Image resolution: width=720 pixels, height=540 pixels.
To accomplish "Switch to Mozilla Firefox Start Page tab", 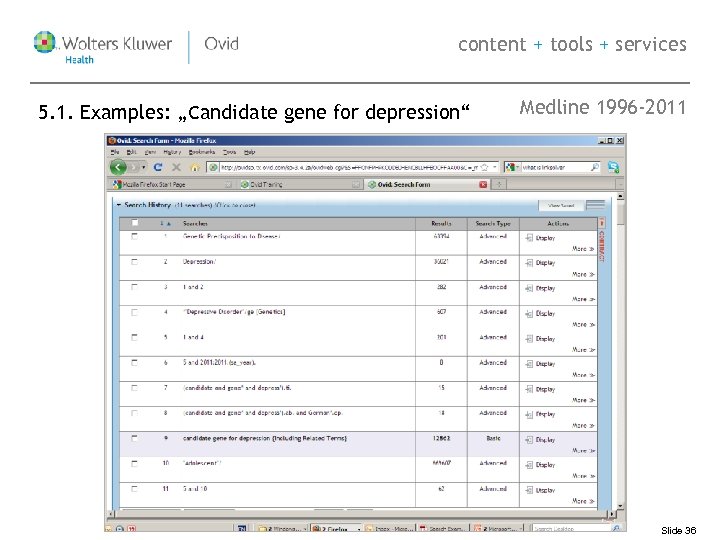I will (173, 185).
